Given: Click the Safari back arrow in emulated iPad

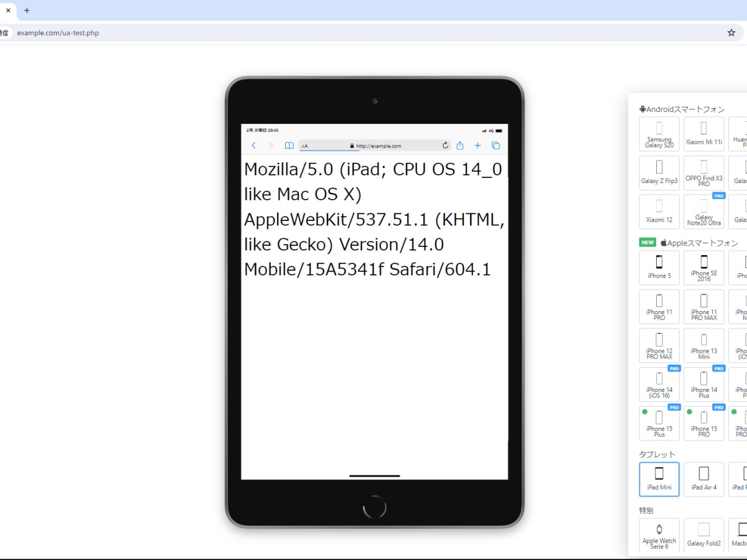Looking at the screenshot, I should tap(253, 146).
